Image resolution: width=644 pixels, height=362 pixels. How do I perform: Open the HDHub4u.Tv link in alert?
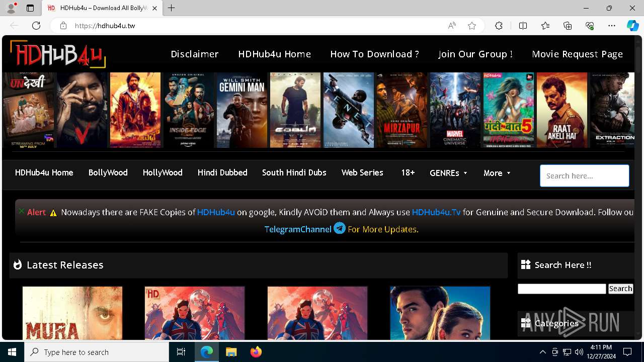[x=436, y=212]
